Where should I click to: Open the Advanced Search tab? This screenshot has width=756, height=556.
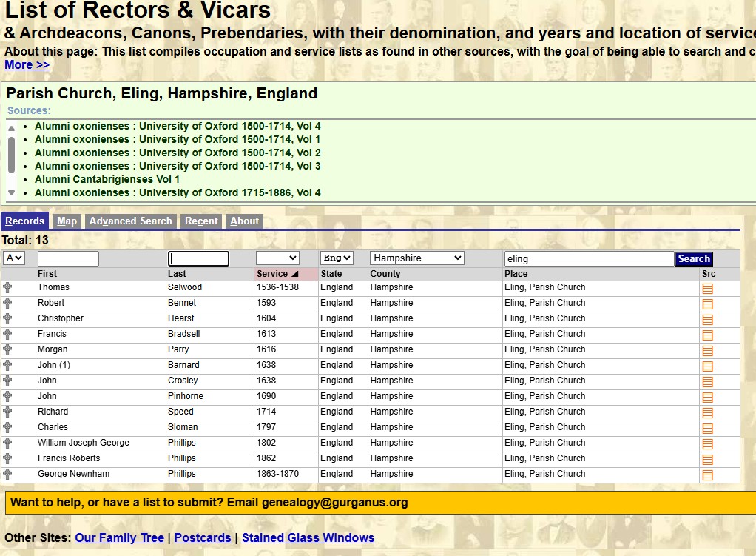tap(130, 221)
